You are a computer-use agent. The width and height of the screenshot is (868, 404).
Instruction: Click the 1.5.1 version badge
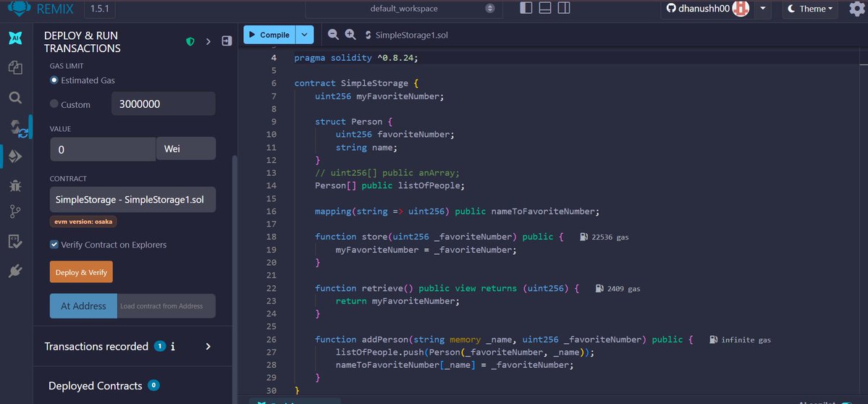[100, 9]
